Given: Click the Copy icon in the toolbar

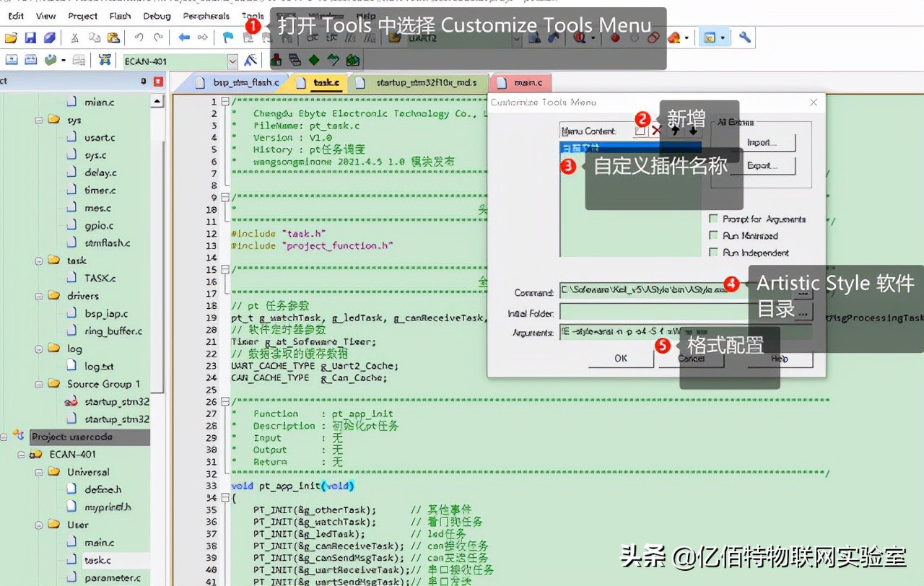Looking at the screenshot, I should [x=94, y=38].
